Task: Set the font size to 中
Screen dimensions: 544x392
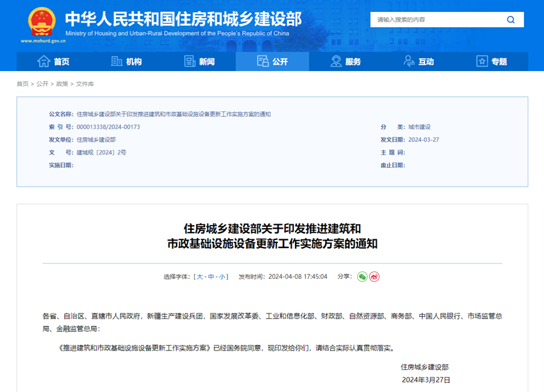Action: coord(211,276)
